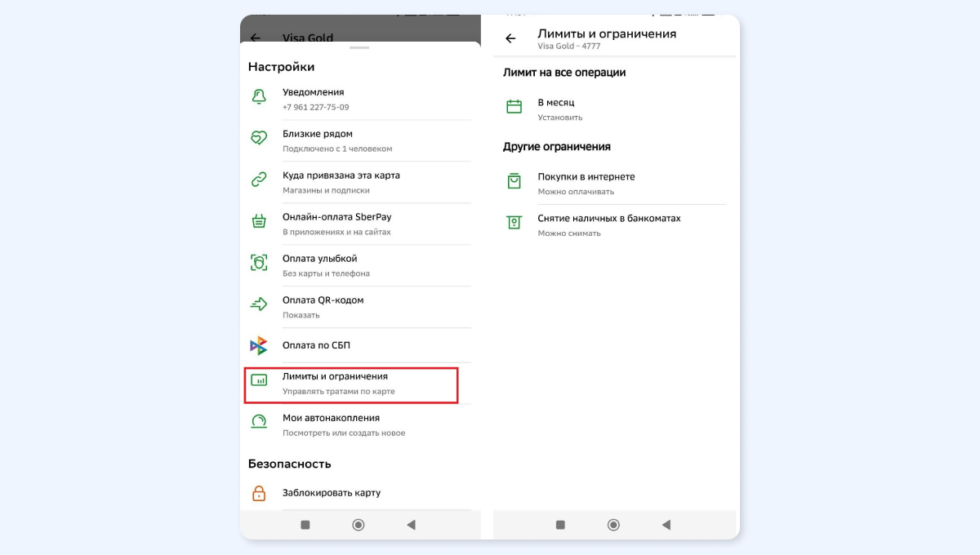This screenshot has height=555, width=980.
Task: Open Лимиты и ограничения menu item
Action: pos(351,384)
